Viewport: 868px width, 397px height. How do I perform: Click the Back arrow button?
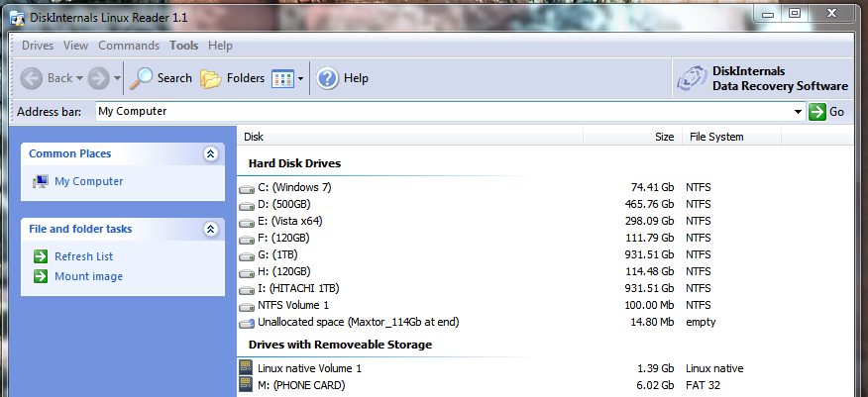tap(32, 78)
